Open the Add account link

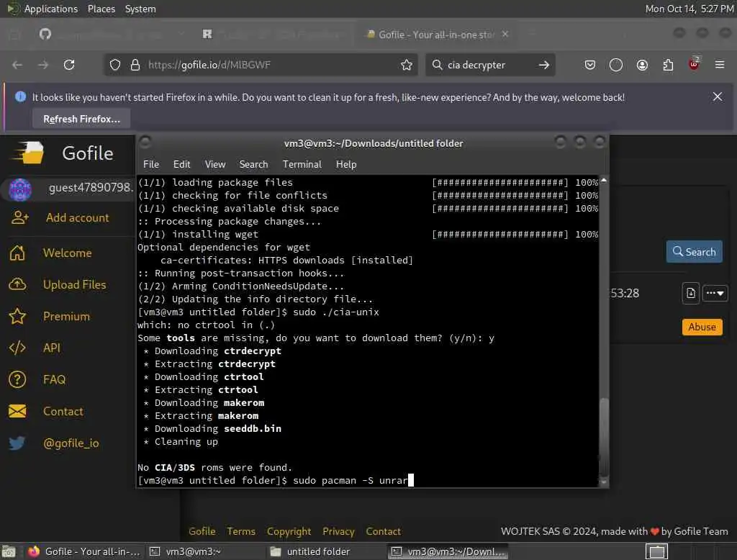[78, 217]
